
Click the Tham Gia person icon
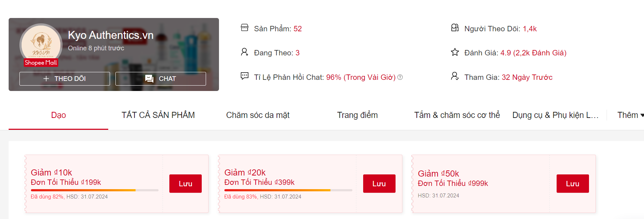point(455,76)
